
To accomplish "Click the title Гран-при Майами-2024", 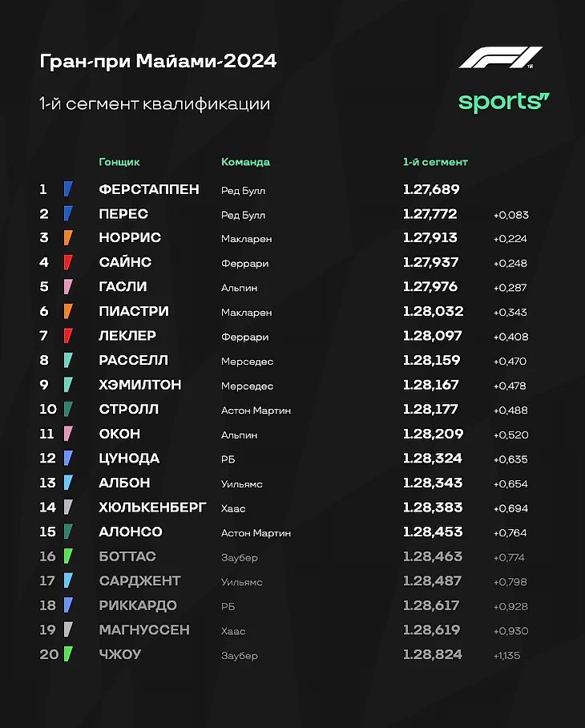I will [158, 61].
